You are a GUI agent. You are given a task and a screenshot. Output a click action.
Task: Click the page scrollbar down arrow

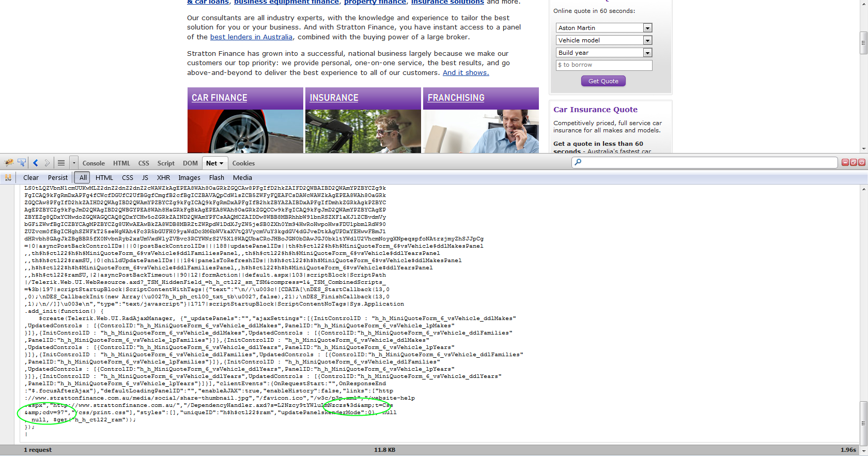[x=863, y=149]
